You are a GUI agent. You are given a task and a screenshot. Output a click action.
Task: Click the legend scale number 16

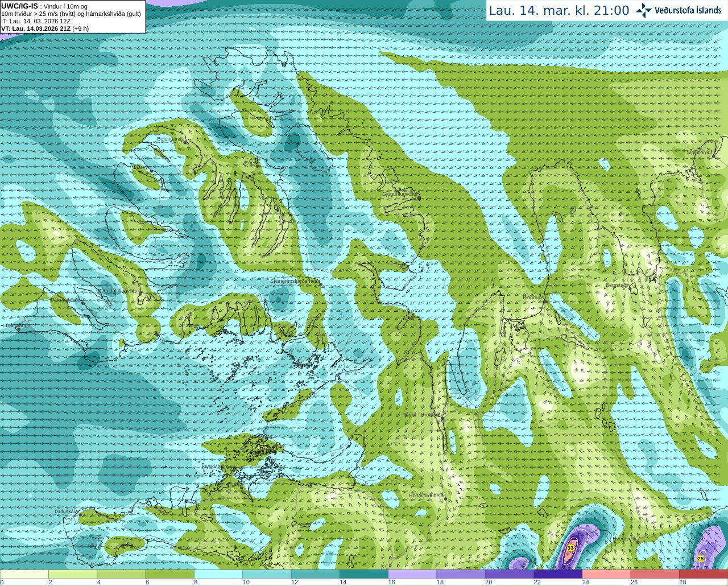[392, 582]
